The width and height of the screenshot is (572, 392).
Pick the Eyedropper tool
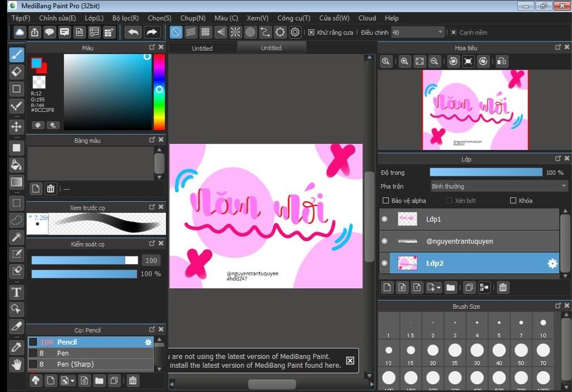pos(16,347)
